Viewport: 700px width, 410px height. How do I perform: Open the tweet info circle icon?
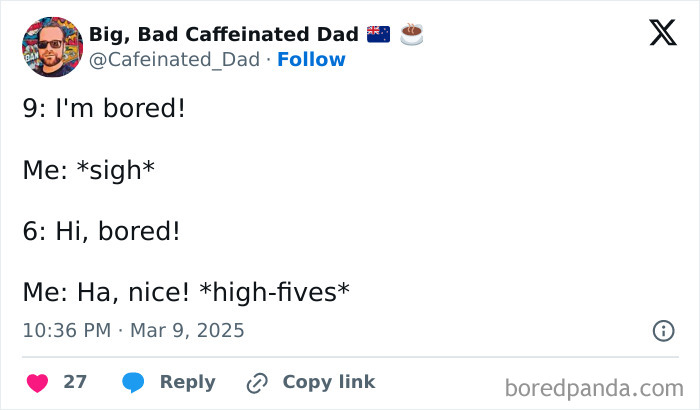click(x=662, y=330)
